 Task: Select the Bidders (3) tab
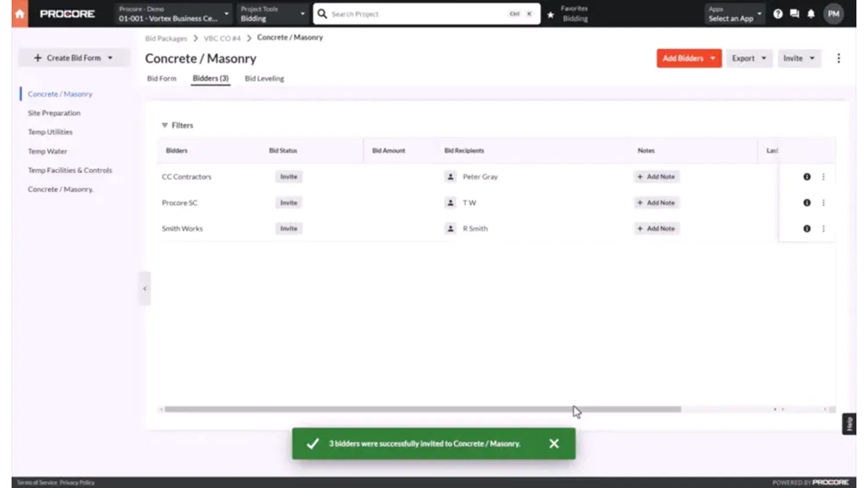click(x=211, y=78)
